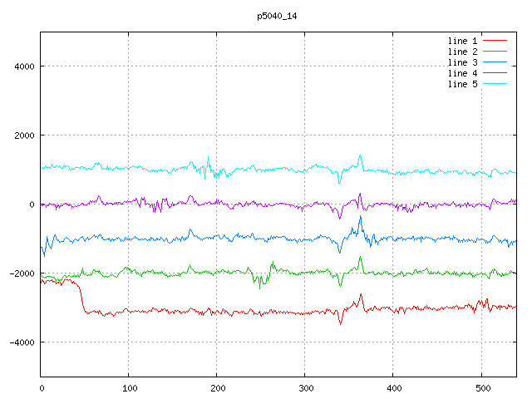Select the line 2 legend label
Image resolution: width=532 pixels, height=399 pixels.
[x=462, y=52]
